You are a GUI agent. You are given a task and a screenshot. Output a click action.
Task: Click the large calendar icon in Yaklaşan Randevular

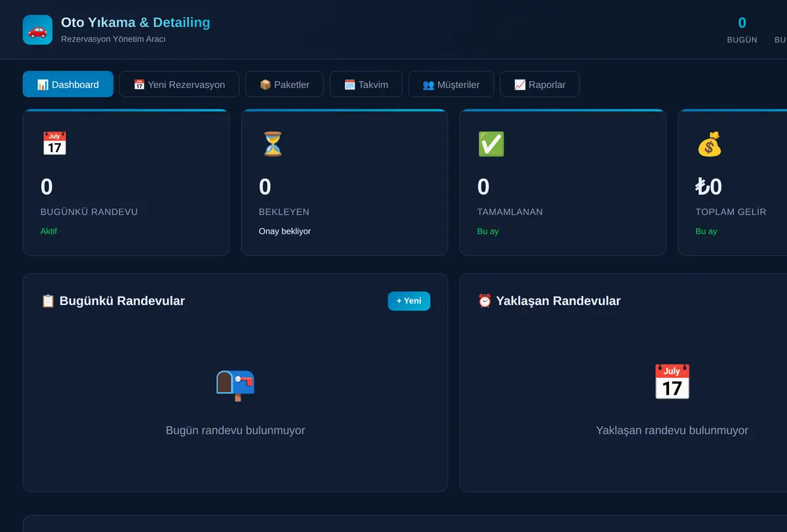point(672,382)
